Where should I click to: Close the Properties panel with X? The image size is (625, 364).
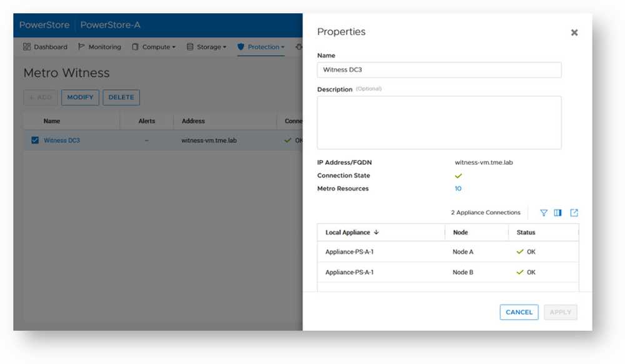(x=574, y=32)
